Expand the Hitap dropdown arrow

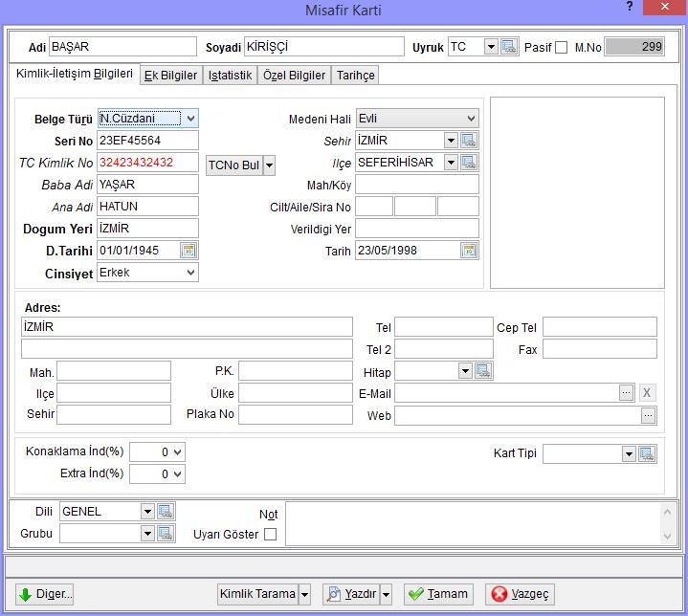click(466, 371)
